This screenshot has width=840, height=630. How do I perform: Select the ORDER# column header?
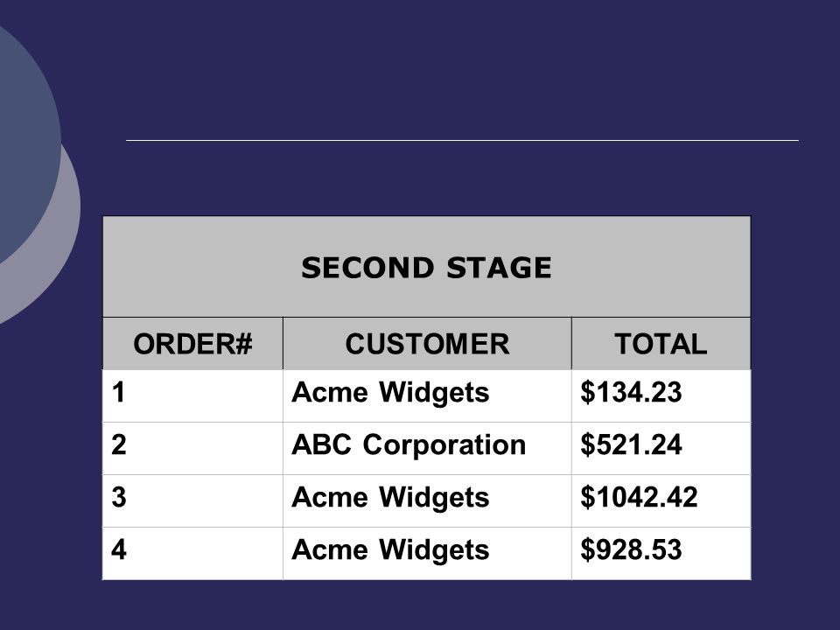coord(192,343)
